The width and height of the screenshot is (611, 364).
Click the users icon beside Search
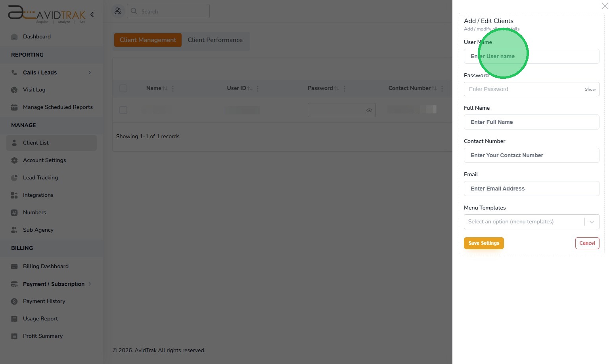point(118,11)
